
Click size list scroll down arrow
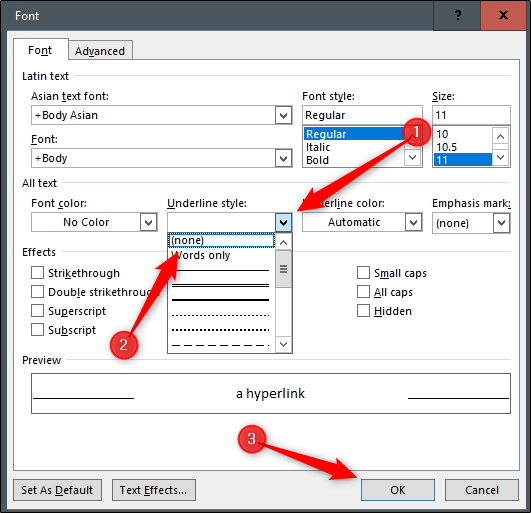tap(500, 157)
